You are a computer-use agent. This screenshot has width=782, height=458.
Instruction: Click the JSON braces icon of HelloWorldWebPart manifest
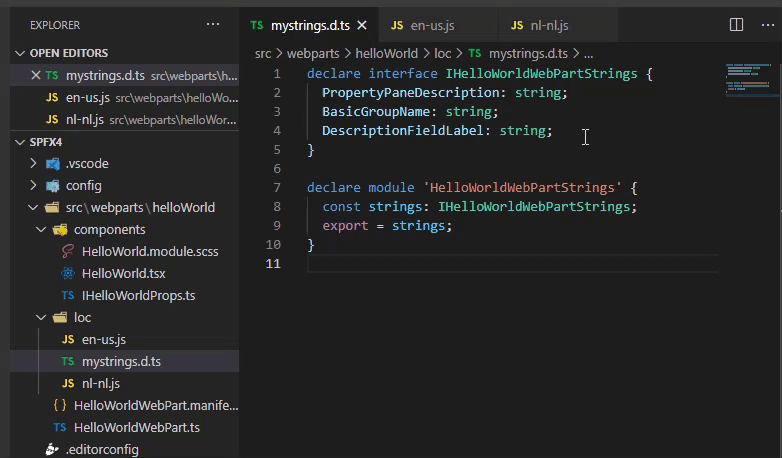[59, 405]
